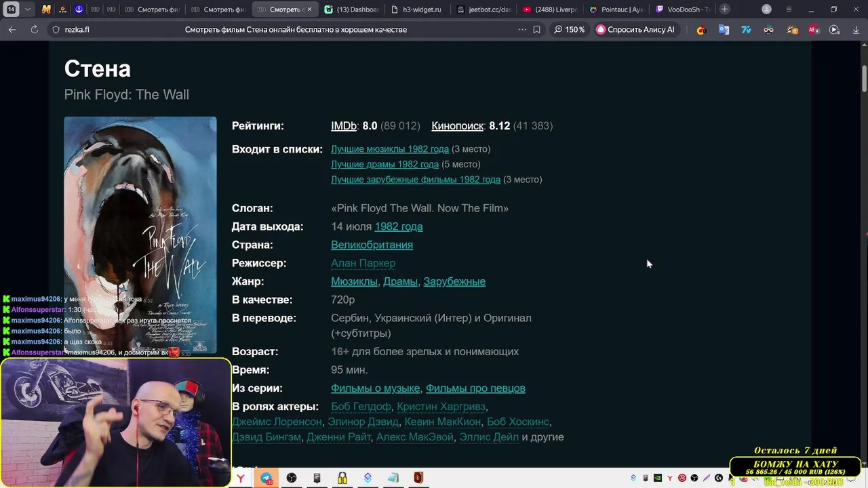Open actor Элинор Дэвид link
Viewport: 868px width, 488px height.
click(363, 422)
